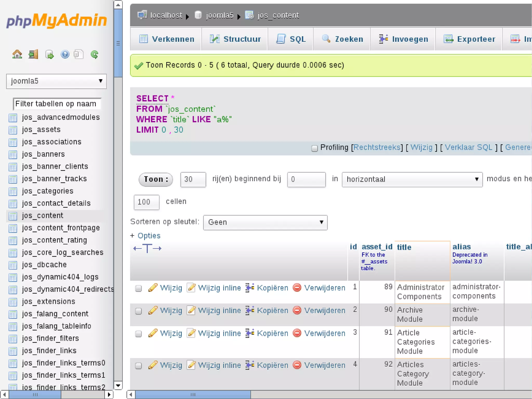Click the SQL documentation page icon
This screenshot has height=399, width=532.
click(x=78, y=54)
